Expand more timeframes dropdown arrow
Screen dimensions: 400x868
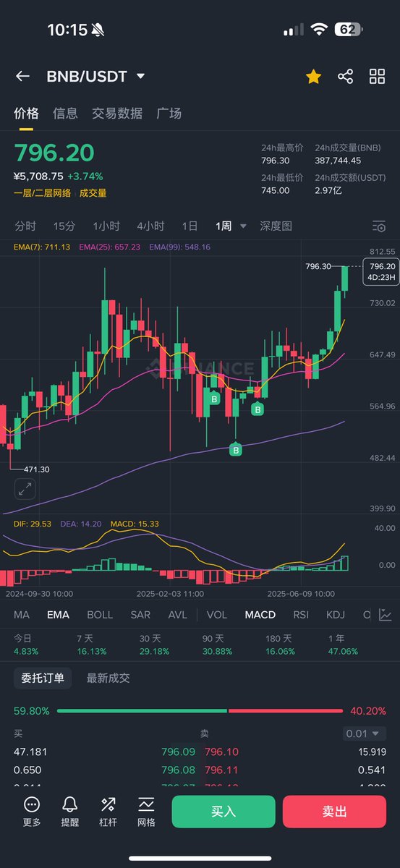[243, 226]
